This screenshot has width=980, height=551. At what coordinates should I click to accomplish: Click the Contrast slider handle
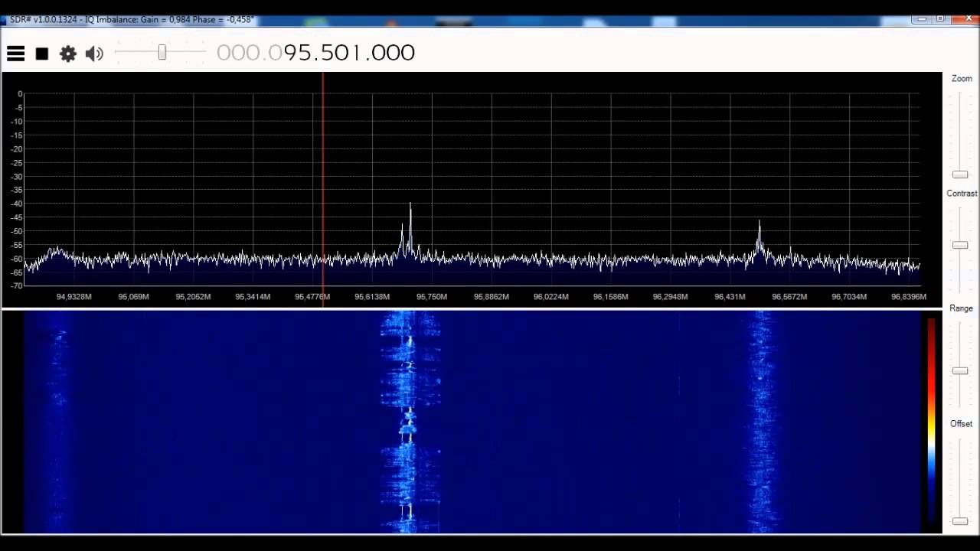[960, 245]
